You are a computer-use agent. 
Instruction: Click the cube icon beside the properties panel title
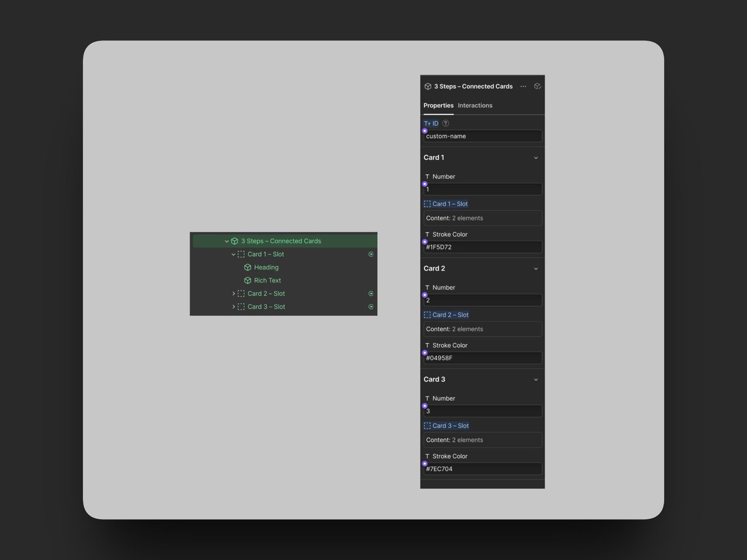428,86
